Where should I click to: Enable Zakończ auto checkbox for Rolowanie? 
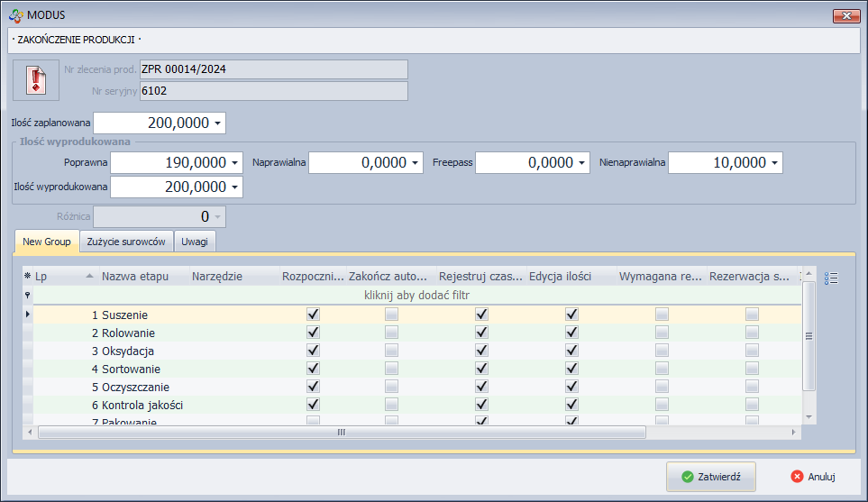pyautogui.click(x=391, y=333)
